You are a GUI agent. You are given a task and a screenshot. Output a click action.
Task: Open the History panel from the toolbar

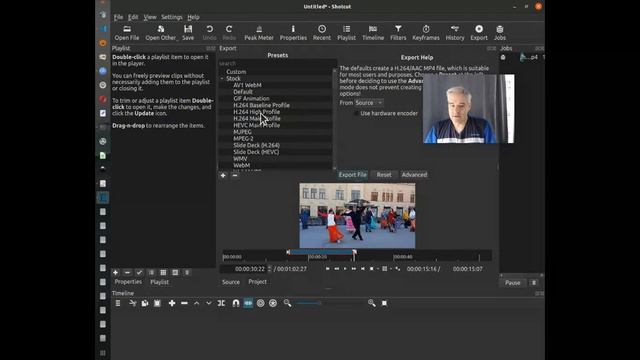pyautogui.click(x=455, y=33)
